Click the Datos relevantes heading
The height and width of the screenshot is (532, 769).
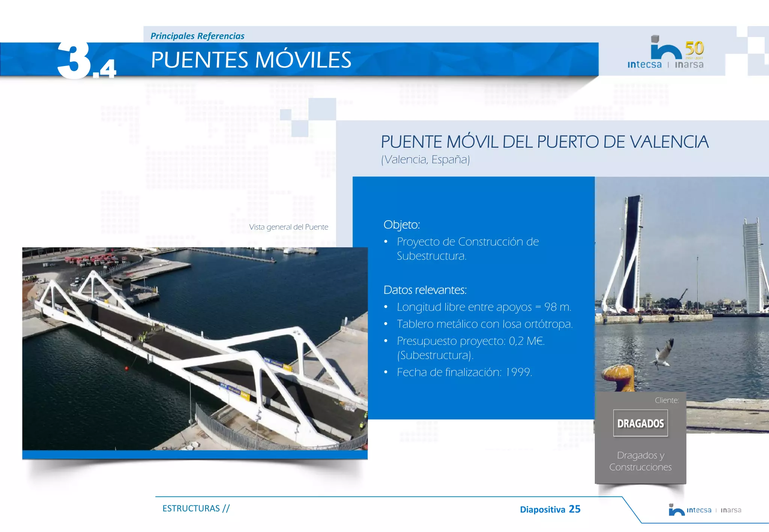click(x=425, y=290)
